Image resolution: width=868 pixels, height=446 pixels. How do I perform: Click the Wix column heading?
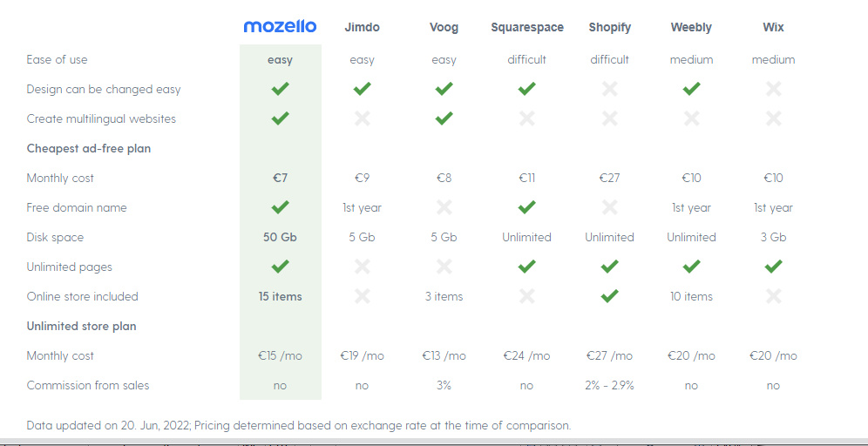773,27
